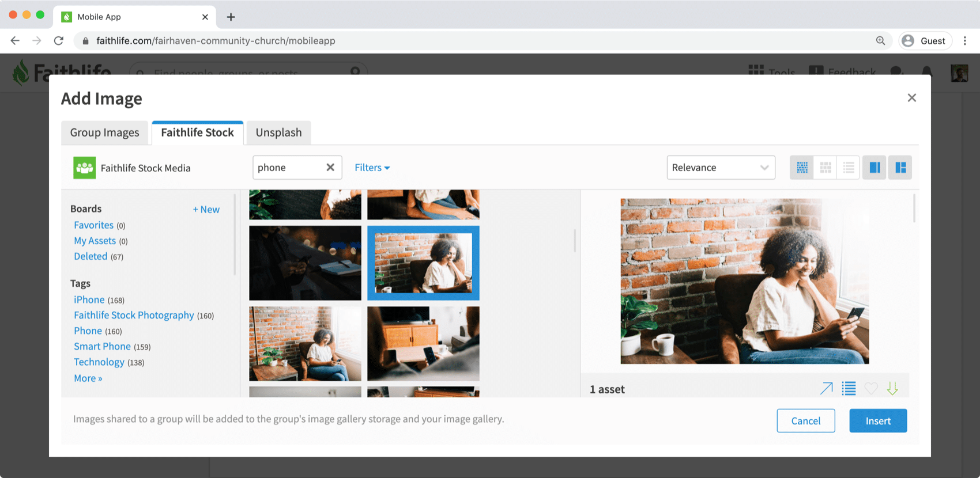The width and height of the screenshot is (980, 478).
Task: Click the browser zoom magnifier icon
Action: pyautogui.click(x=880, y=41)
